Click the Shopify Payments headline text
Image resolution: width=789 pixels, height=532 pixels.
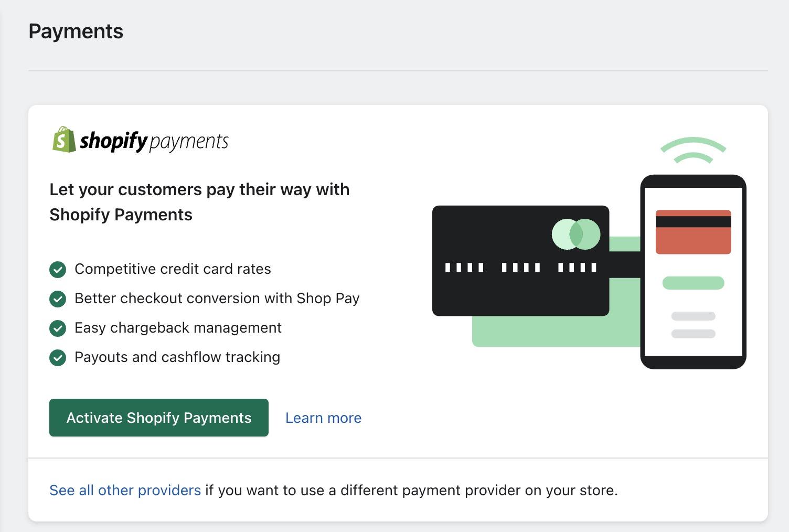pos(199,202)
